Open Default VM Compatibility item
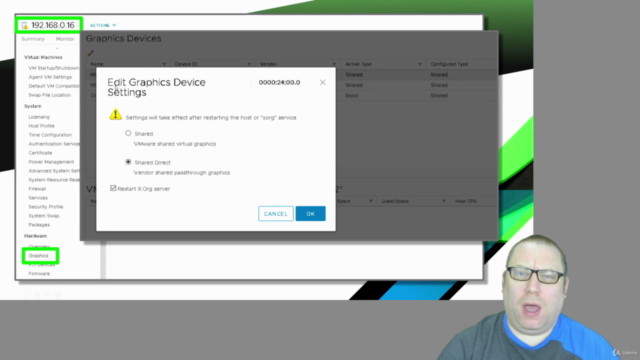 pos(53,86)
